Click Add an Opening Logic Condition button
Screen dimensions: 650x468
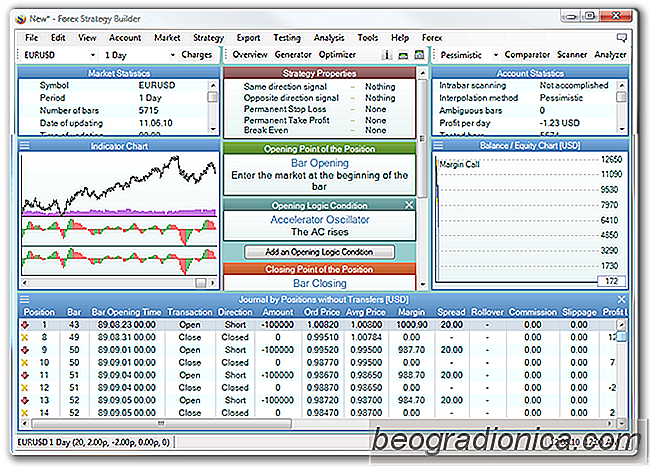point(319,252)
